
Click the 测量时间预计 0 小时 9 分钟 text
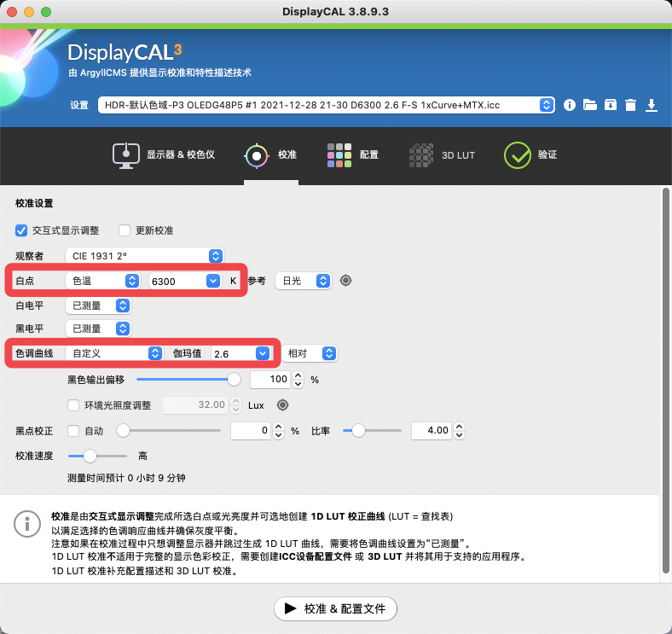click(x=126, y=478)
